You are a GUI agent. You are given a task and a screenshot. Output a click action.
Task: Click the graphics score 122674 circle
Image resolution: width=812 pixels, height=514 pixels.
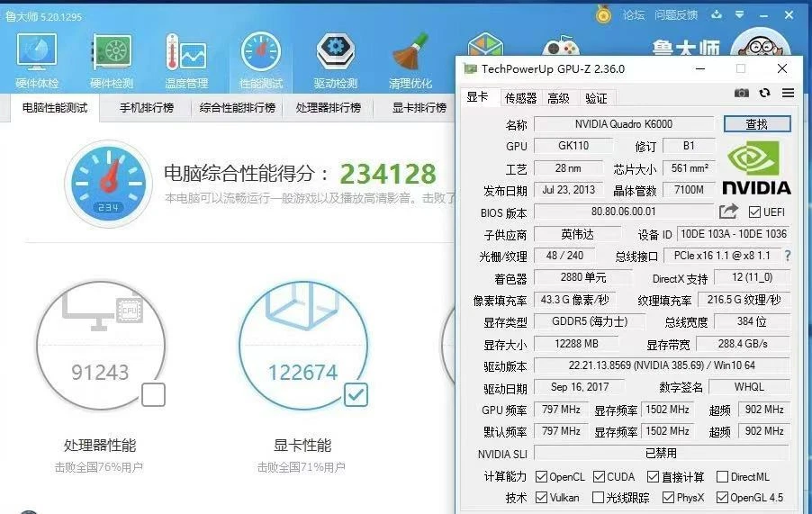click(x=303, y=346)
